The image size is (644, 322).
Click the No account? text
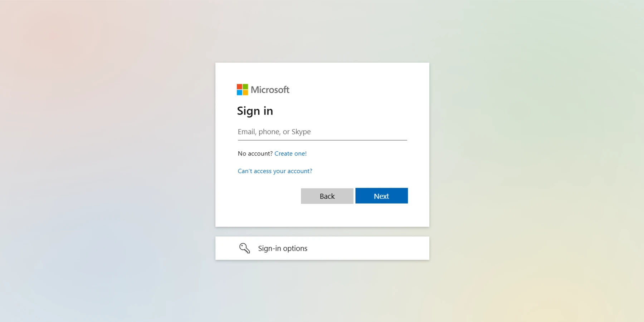pyautogui.click(x=255, y=153)
